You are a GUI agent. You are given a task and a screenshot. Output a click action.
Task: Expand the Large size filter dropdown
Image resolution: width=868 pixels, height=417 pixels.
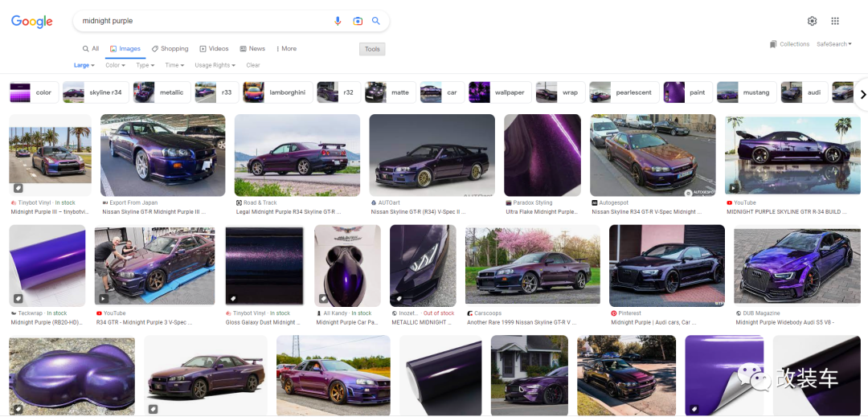coord(84,65)
